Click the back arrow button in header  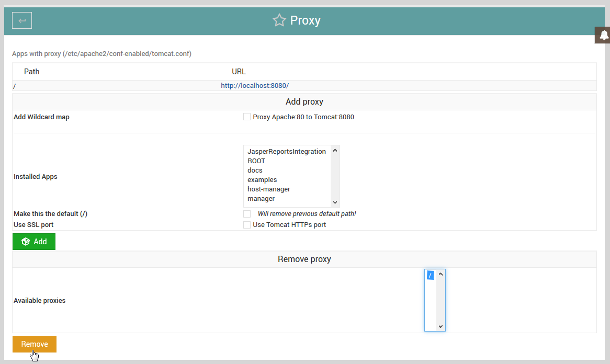22,20
